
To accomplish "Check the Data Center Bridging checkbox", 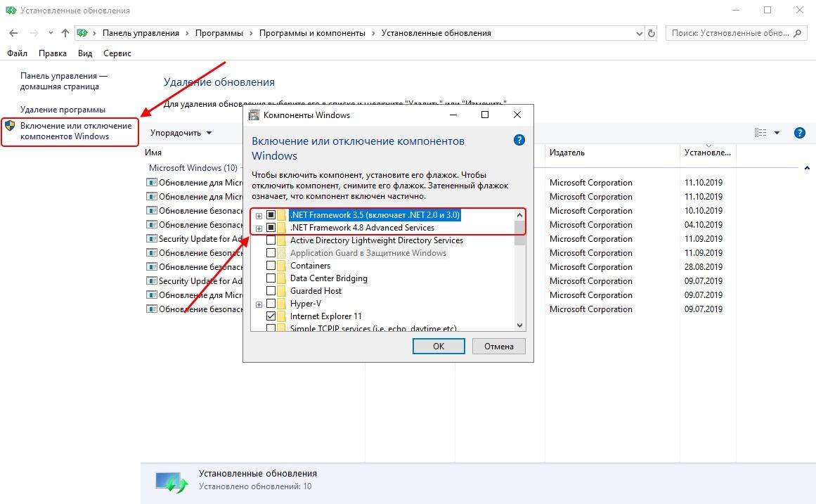I will coord(271,278).
